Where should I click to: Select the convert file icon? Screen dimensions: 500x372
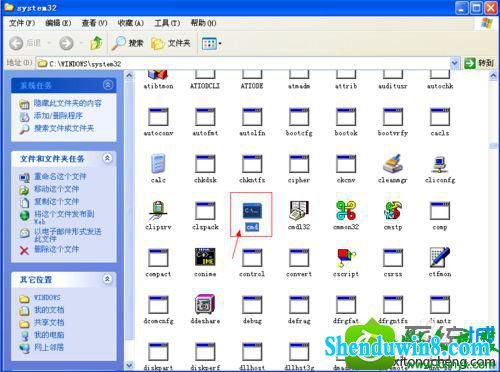(x=299, y=258)
